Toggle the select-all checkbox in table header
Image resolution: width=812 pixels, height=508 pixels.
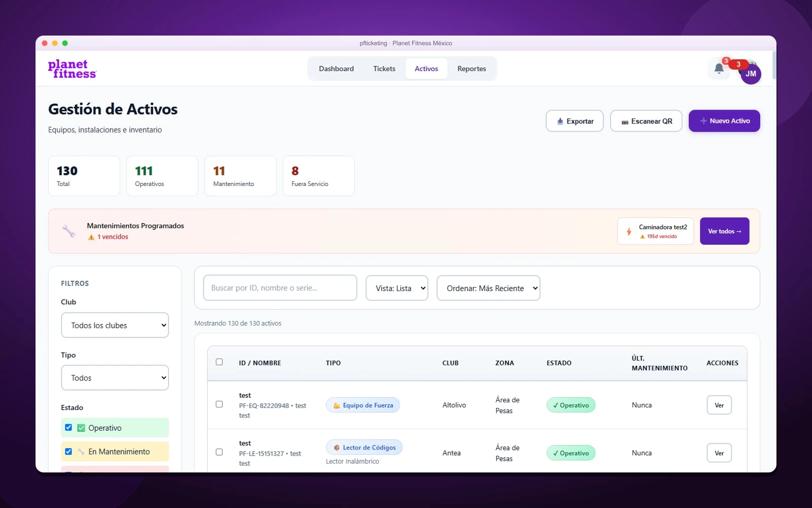(x=219, y=362)
